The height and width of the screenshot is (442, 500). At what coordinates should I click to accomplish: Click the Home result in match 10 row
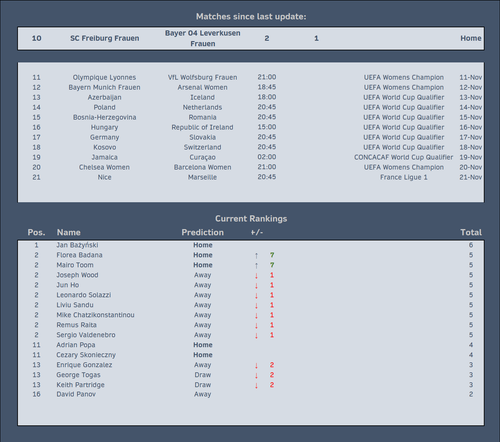click(x=471, y=38)
